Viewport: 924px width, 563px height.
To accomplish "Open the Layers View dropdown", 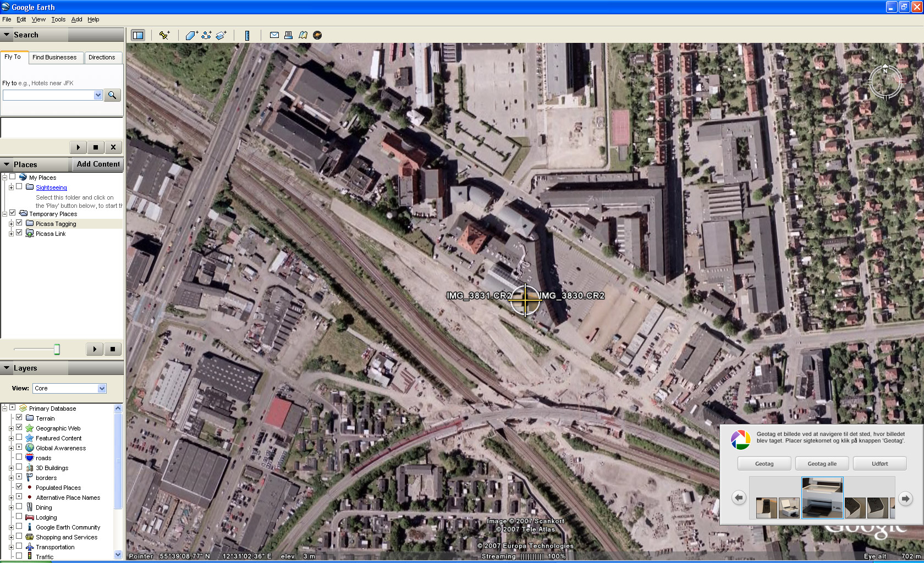I will tap(69, 388).
